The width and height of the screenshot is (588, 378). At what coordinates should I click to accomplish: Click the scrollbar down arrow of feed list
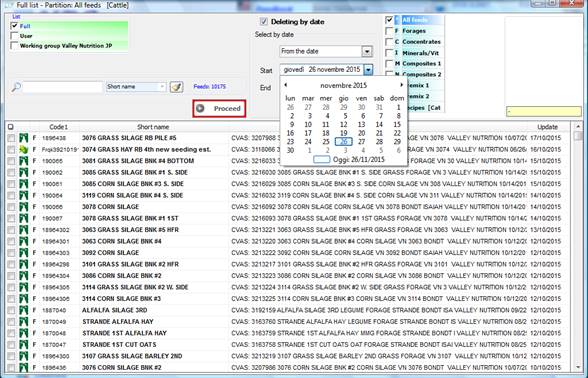578,367
